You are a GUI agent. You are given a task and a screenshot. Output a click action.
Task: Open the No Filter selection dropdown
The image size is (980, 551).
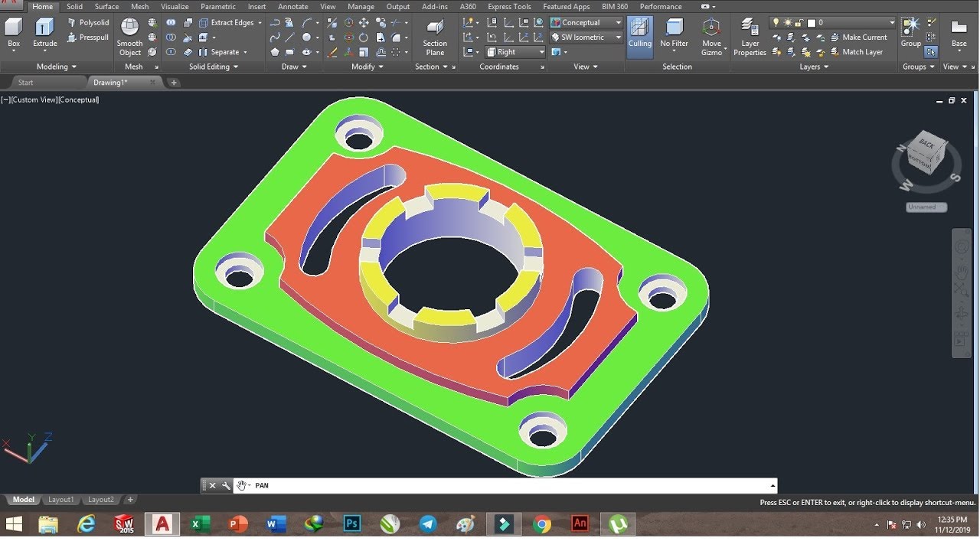[x=675, y=34]
